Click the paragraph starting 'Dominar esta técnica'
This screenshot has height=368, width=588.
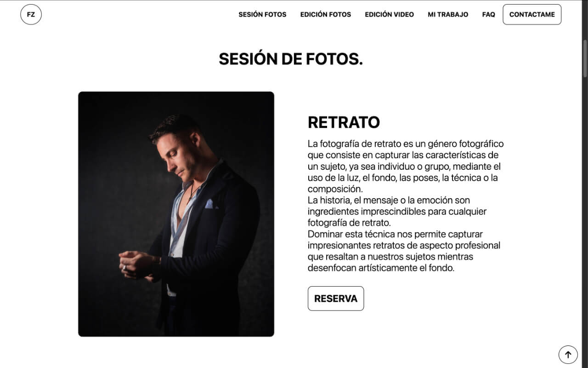pos(404,251)
